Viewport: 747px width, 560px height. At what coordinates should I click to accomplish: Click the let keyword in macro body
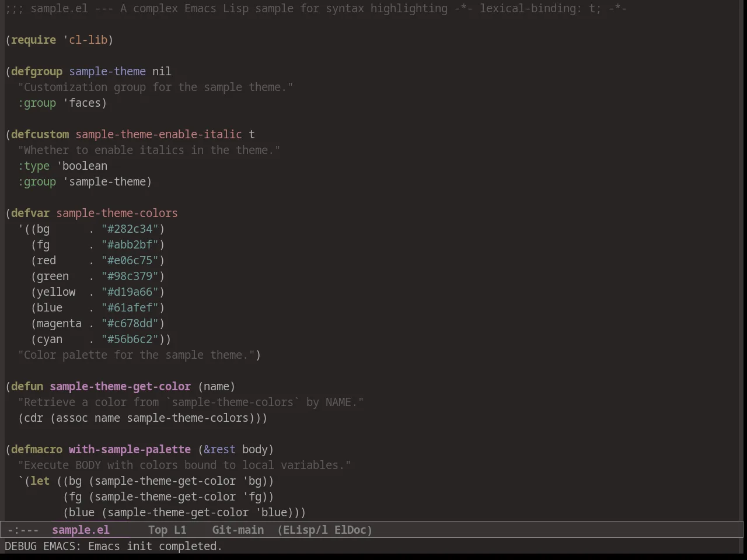(40, 481)
